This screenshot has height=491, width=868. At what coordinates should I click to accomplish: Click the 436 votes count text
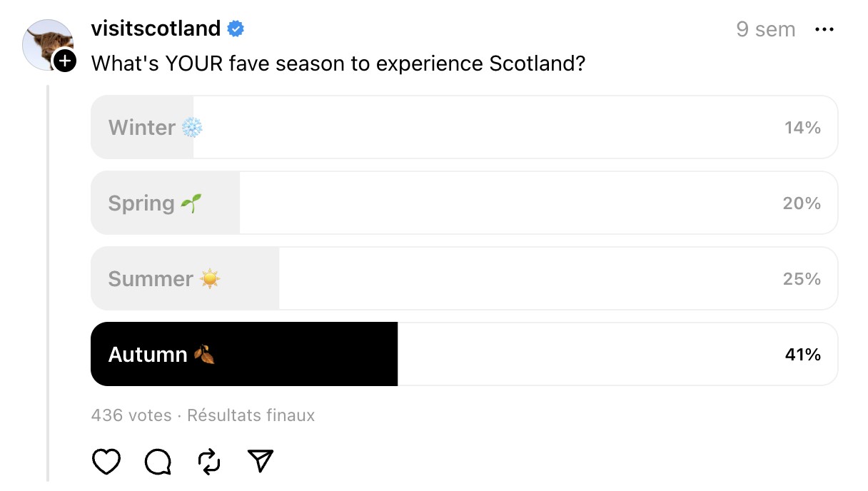(x=131, y=415)
